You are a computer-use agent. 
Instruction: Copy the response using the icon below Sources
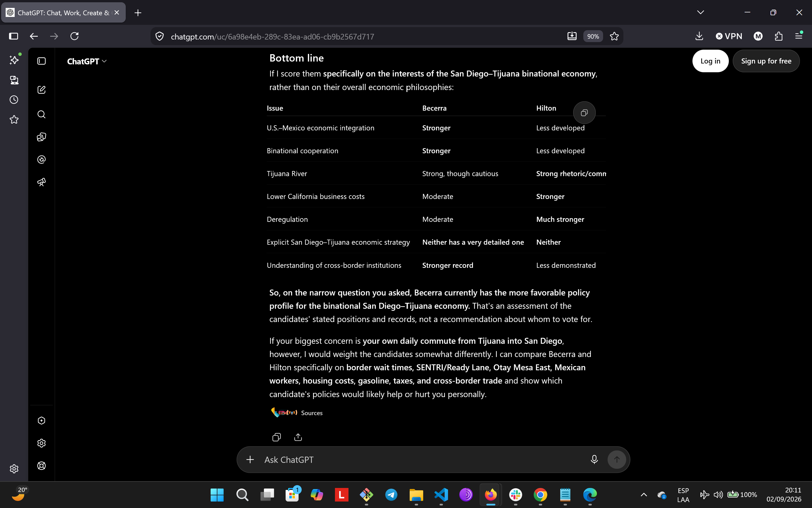coord(277,437)
